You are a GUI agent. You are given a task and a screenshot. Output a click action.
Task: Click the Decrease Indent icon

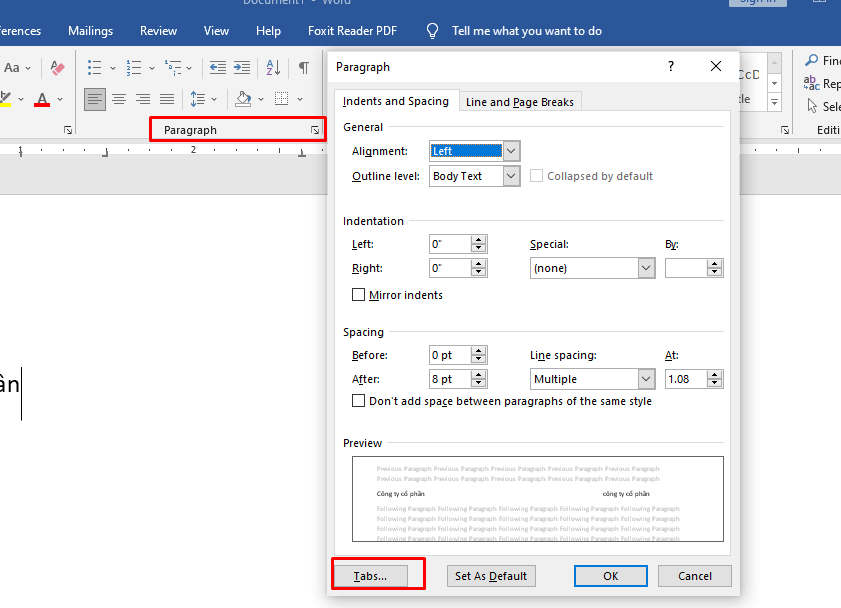(217, 68)
